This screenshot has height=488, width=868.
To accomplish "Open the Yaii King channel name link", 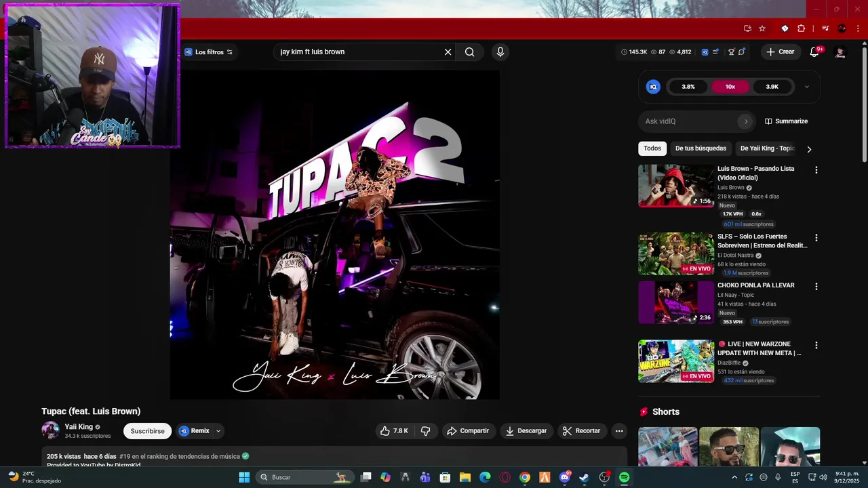I will (x=79, y=427).
